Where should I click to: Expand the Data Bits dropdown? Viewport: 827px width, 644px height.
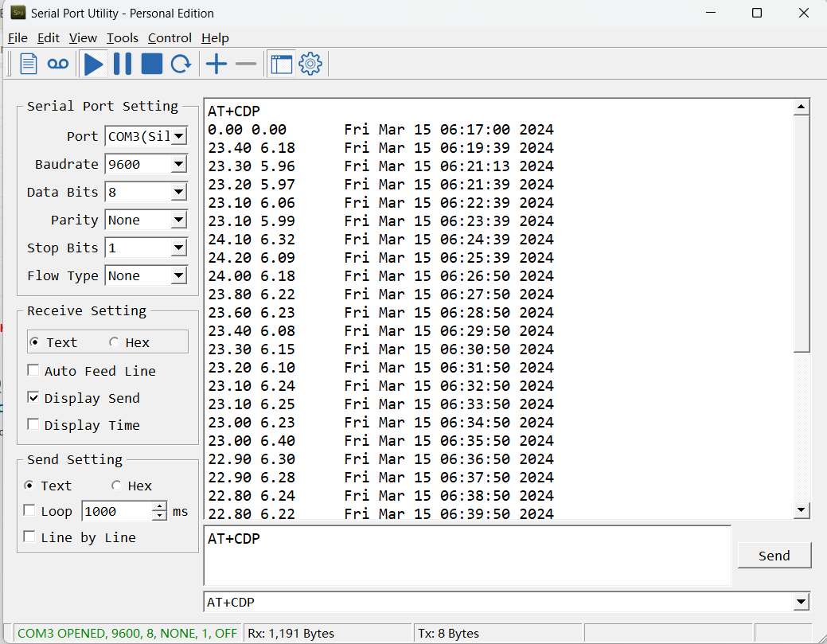coord(179,192)
